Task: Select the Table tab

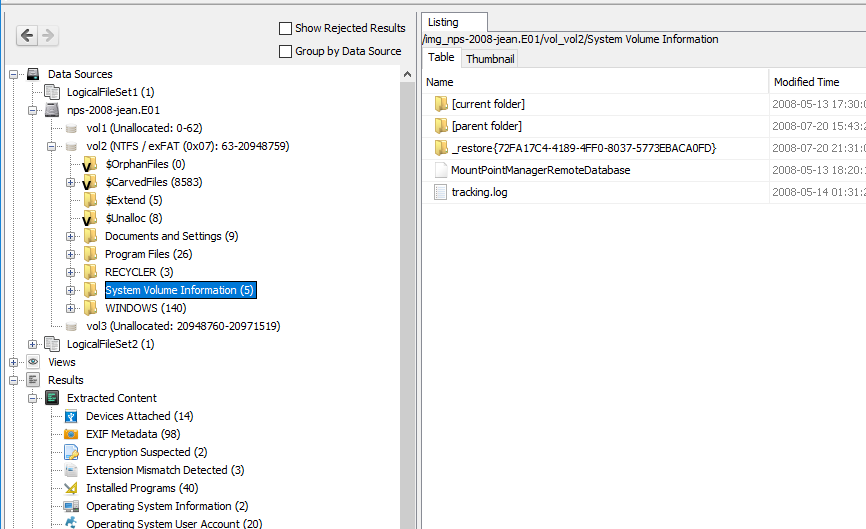Action: 441,58
